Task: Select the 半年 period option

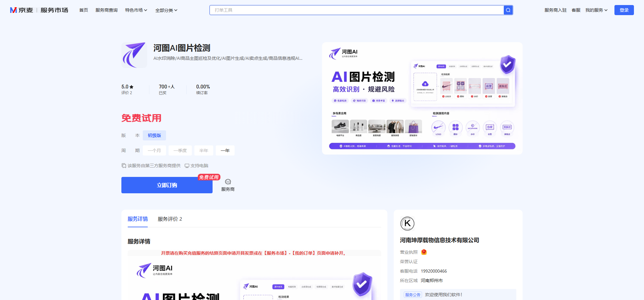Action: pyautogui.click(x=204, y=150)
